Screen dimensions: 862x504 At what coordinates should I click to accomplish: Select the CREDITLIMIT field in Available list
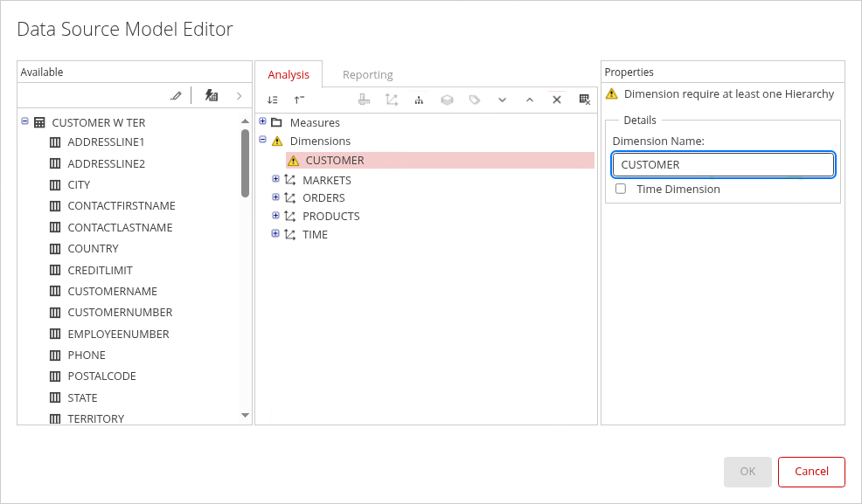[100, 270]
